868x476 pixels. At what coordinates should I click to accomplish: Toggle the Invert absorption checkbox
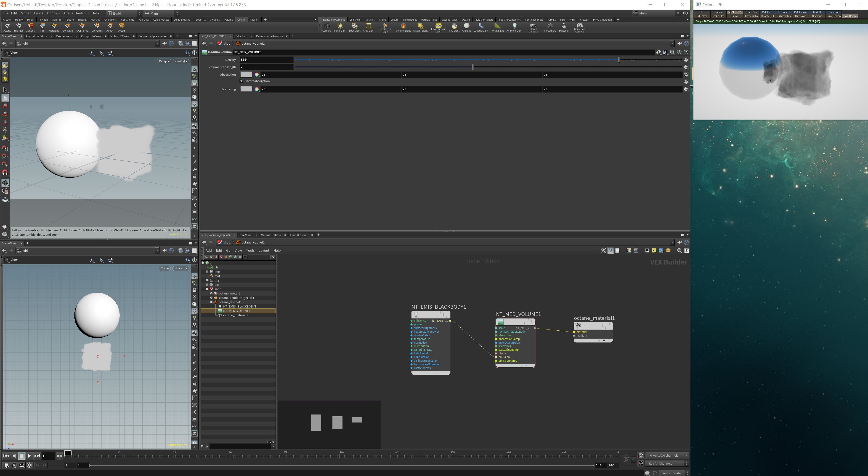pos(242,81)
